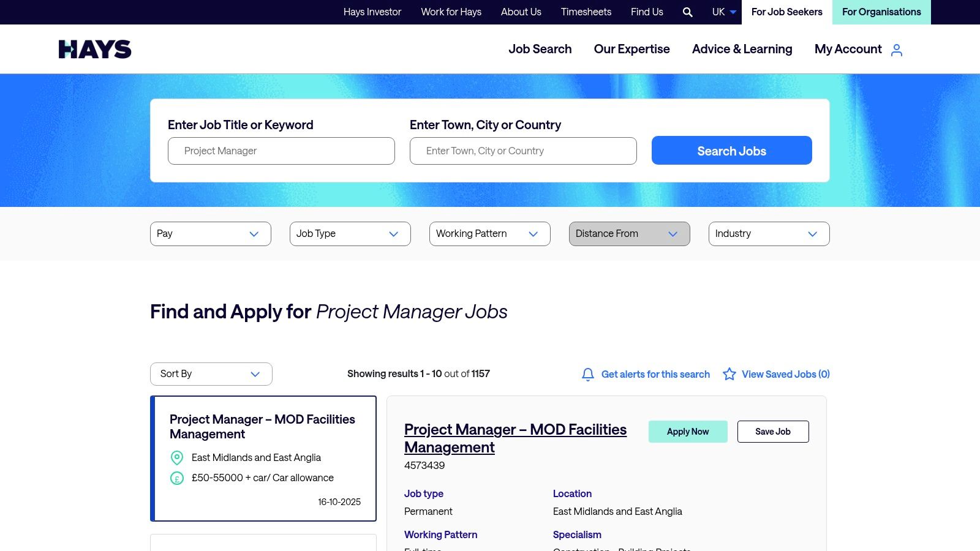Viewport: 980px width, 551px height.
Task: Click the alerts bell icon
Action: pos(588,374)
